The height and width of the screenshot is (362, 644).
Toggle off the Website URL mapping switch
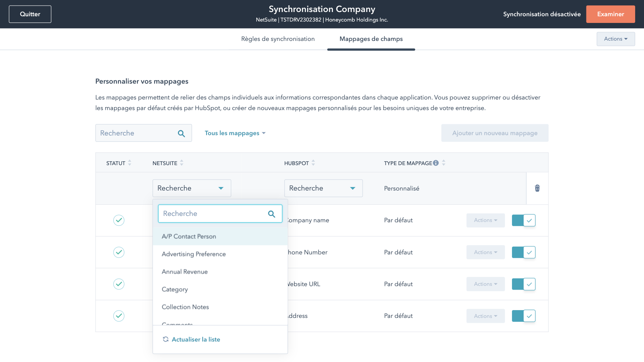524,284
